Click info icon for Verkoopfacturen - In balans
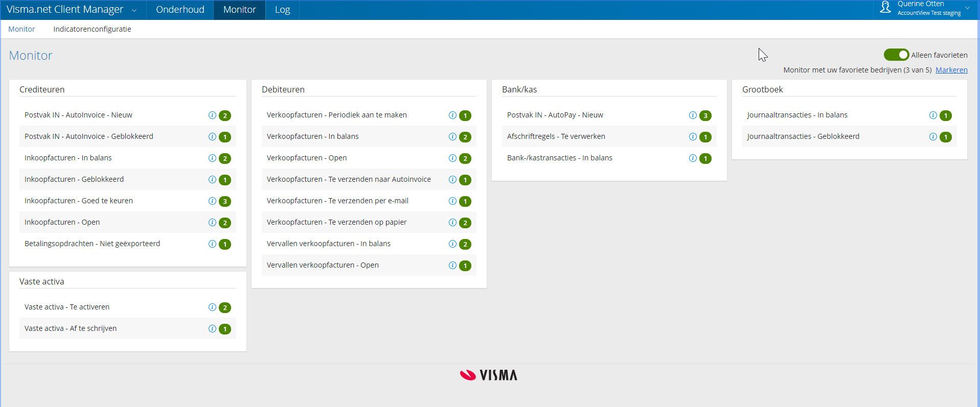The width and height of the screenshot is (980, 407). 452,137
